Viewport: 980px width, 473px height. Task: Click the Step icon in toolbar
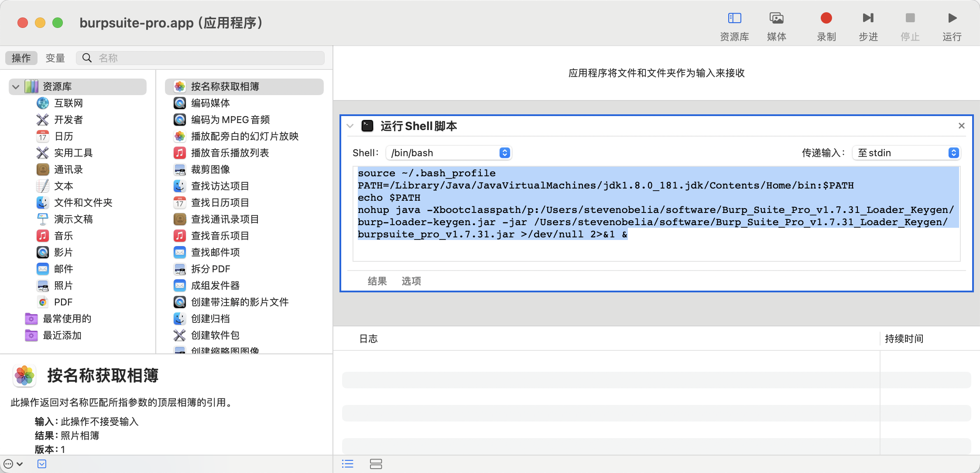pos(868,18)
